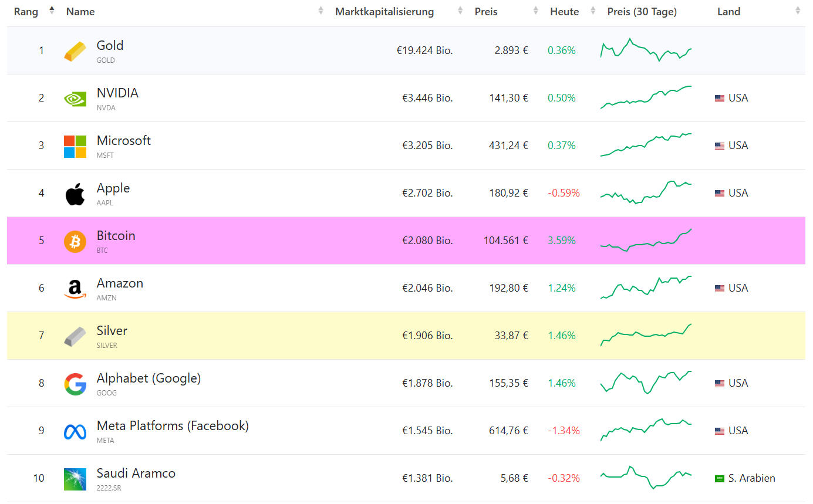This screenshot has height=504, width=813.
Task: Click the Heute column header
Action: (x=564, y=12)
